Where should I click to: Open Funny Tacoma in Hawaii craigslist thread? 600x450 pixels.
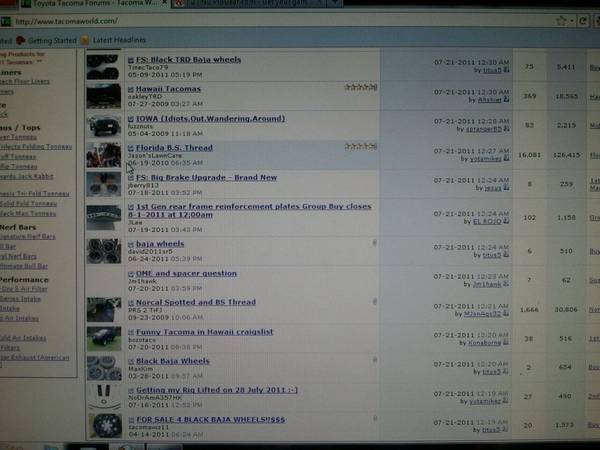pyautogui.click(x=205, y=332)
